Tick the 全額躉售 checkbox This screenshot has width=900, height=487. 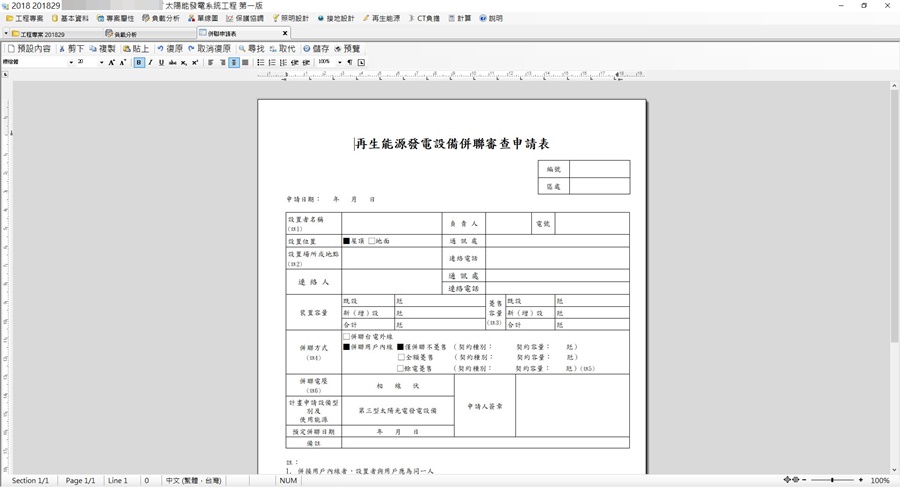[x=401, y=357]
